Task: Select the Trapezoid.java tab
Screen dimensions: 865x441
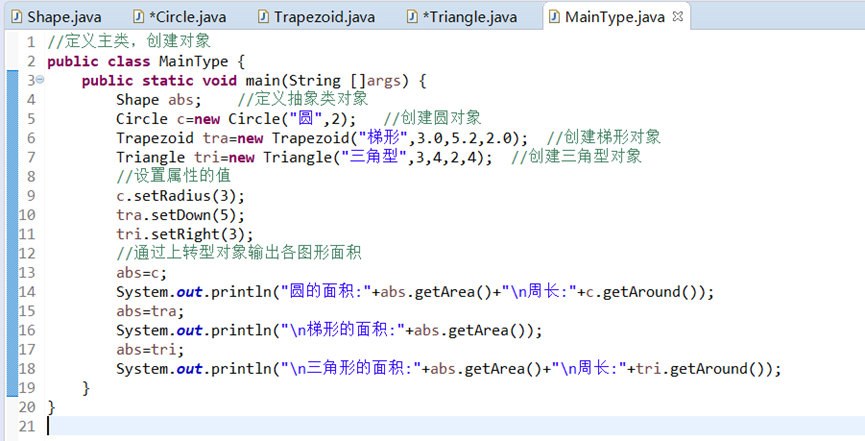Action: click(x=317, y=17)
